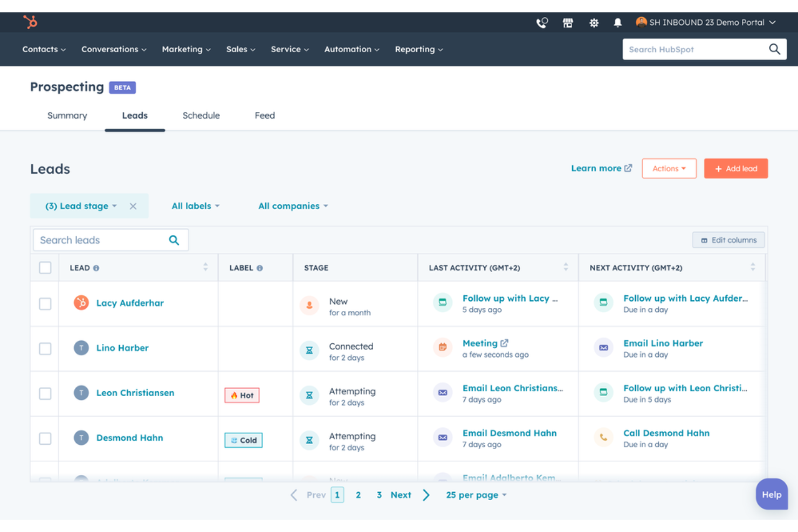Open the 25 per page dropdown
Image resolution: width=798 pixels, height=532 pixels.
point(475,494)
